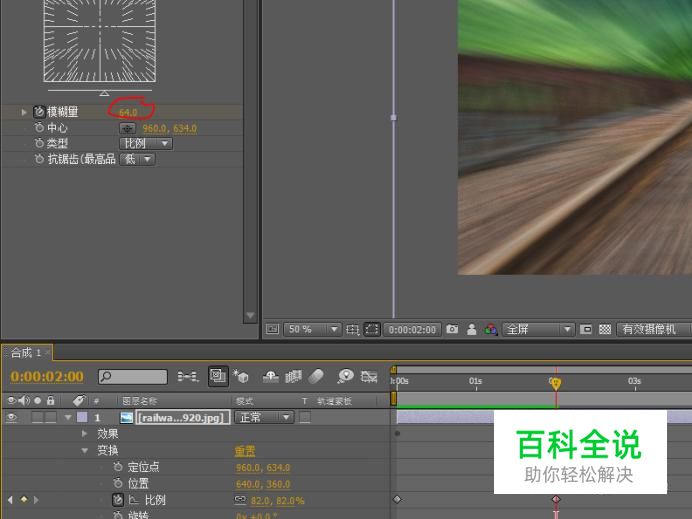Click the 轨道蒙板 column header
The height and width of the screenshot is (519, 692).
pyautogui.click(x=335, y=401)
